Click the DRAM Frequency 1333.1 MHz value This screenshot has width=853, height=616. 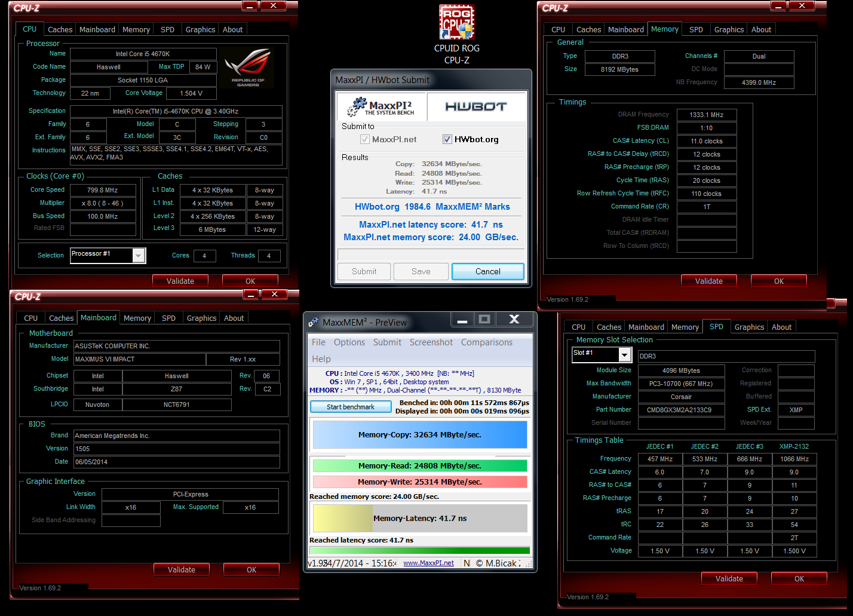[707, 115]
